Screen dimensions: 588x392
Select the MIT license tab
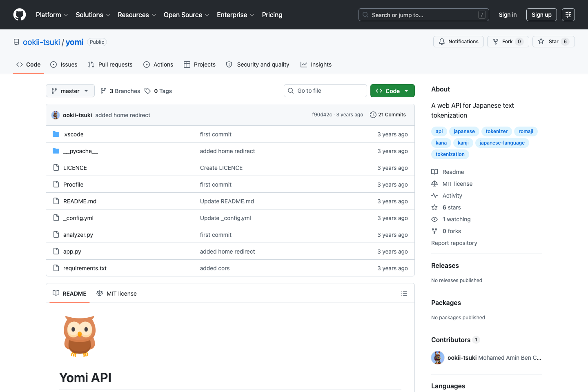[116, 293]
